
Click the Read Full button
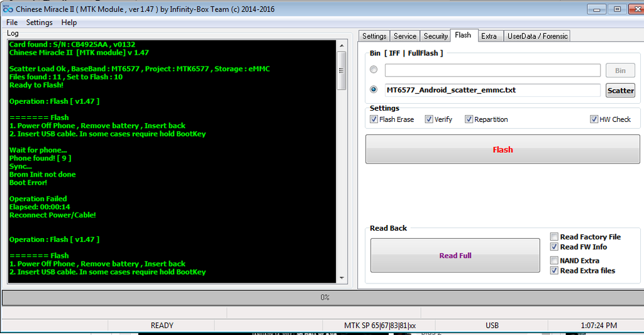point(455,255)
